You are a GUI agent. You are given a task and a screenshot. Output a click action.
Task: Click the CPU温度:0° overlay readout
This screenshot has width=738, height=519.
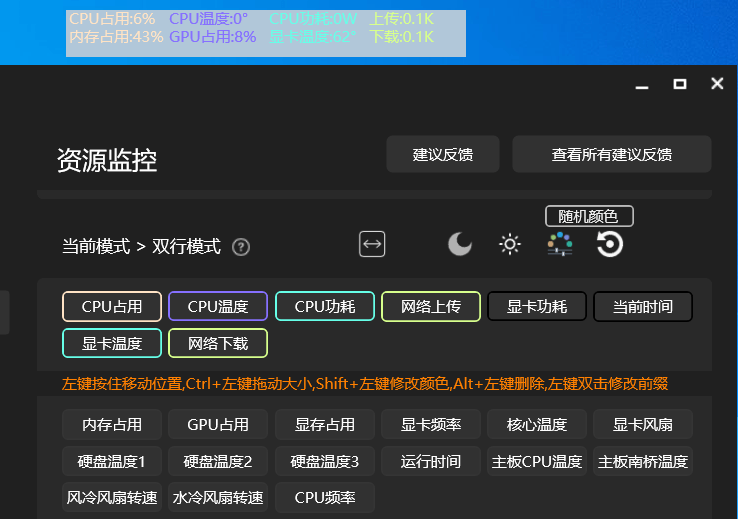pyautogui.click(x=209, y=19)
